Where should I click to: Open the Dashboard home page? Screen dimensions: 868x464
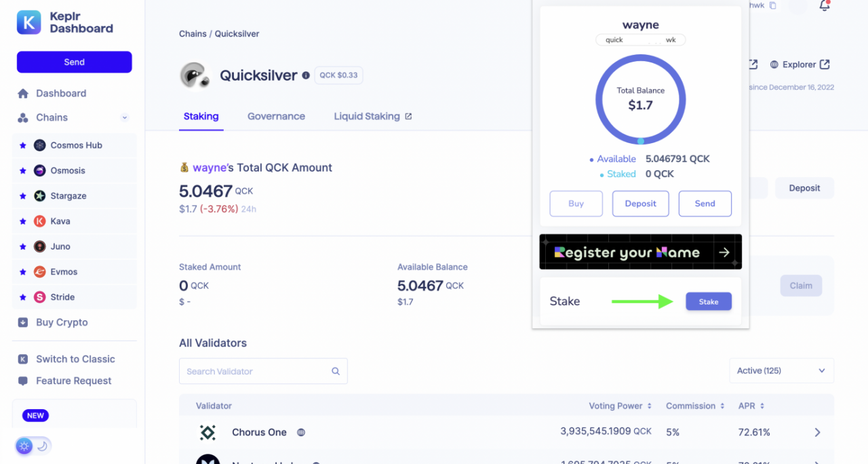tap(60, 94)
